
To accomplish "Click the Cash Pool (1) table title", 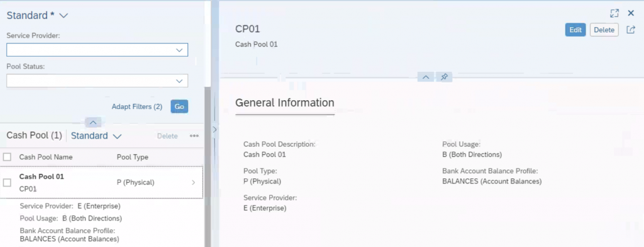I will pos(35,135).
